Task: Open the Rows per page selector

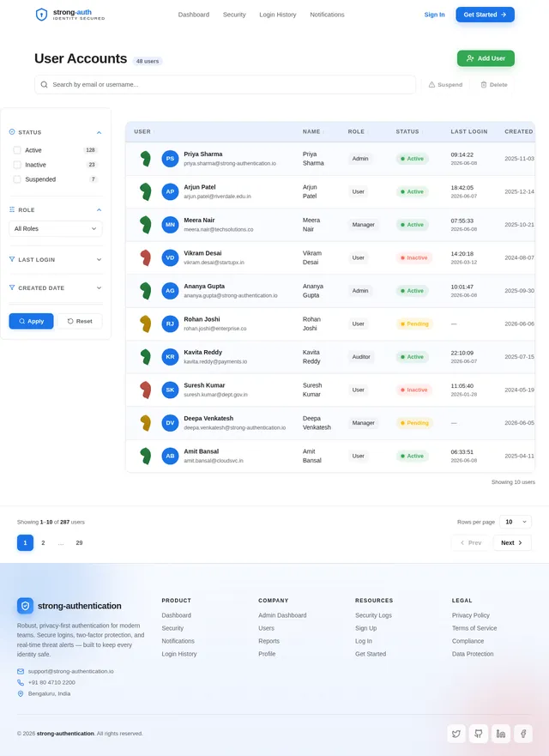Action: click(x=516, y=522)
